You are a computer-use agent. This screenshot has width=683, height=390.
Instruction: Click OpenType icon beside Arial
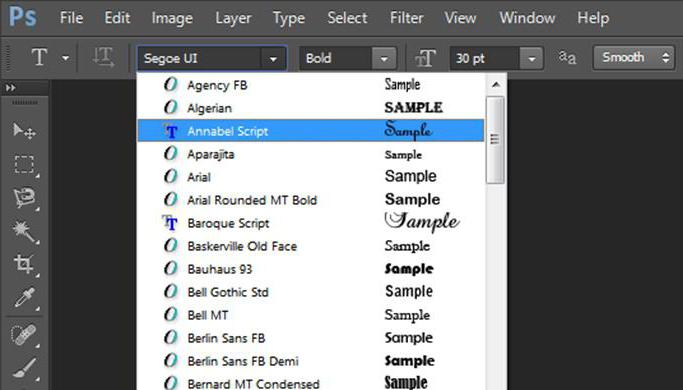171,176
